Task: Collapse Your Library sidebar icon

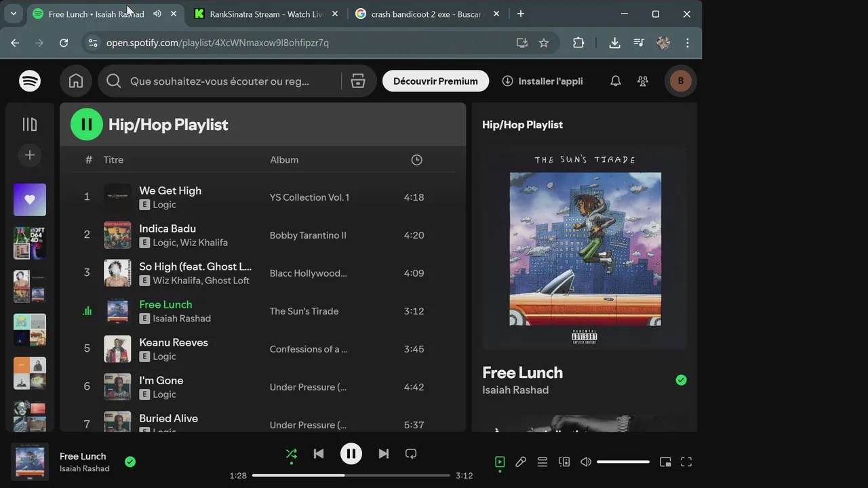Action: pyautogui.click(x=30, y=124)
